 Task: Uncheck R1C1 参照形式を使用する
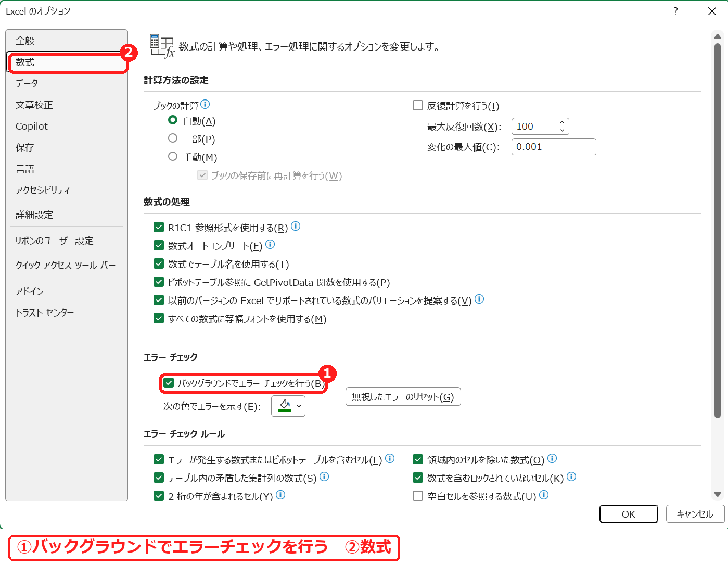(x=159, y=228)
